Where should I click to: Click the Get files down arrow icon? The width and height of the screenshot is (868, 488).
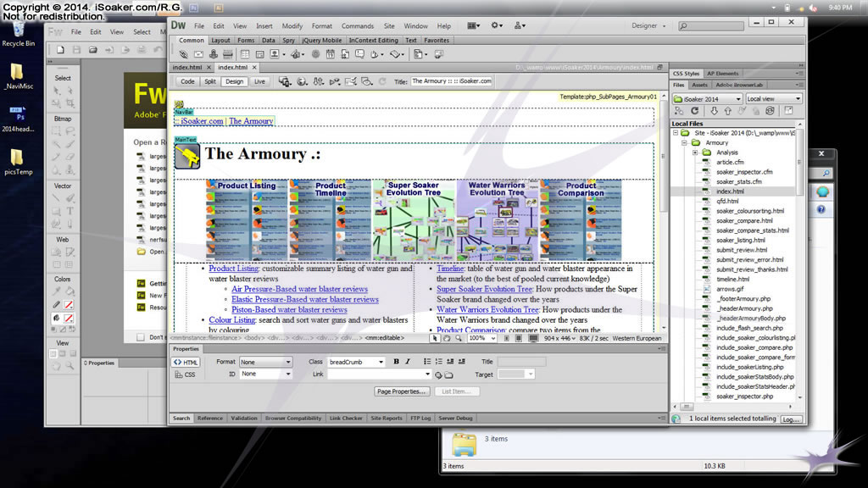[x=714, y=111]
